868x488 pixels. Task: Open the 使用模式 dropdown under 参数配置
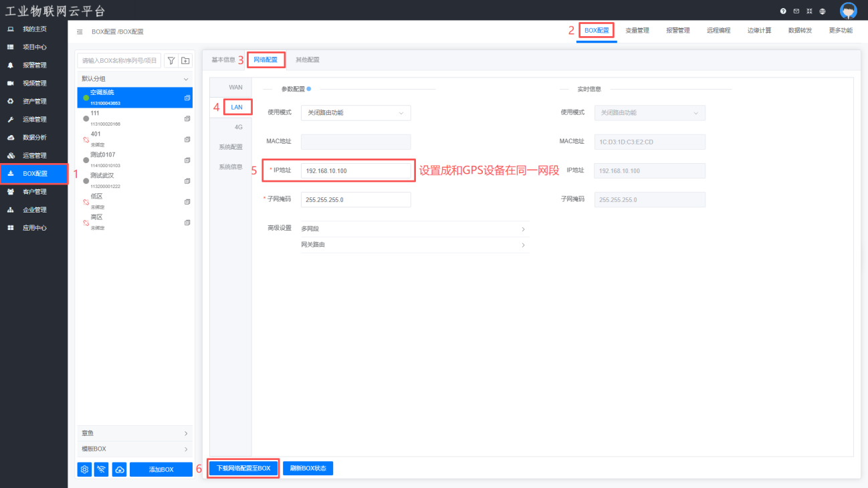pos(356,113)
